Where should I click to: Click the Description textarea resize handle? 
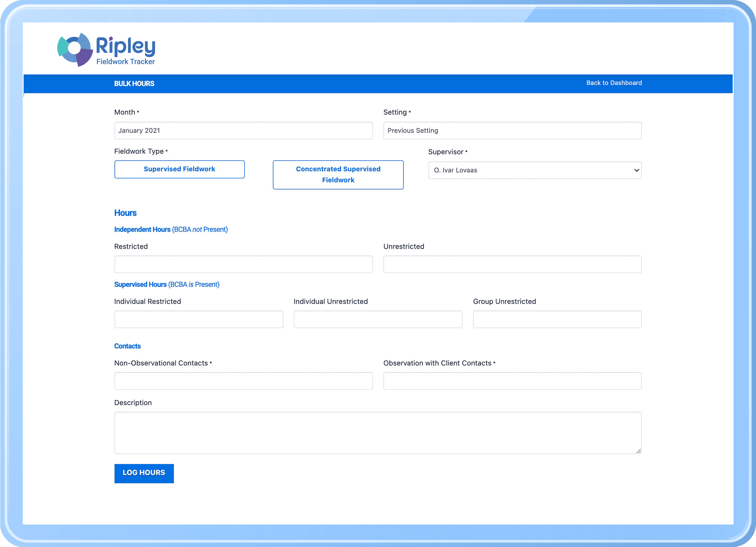638,451
